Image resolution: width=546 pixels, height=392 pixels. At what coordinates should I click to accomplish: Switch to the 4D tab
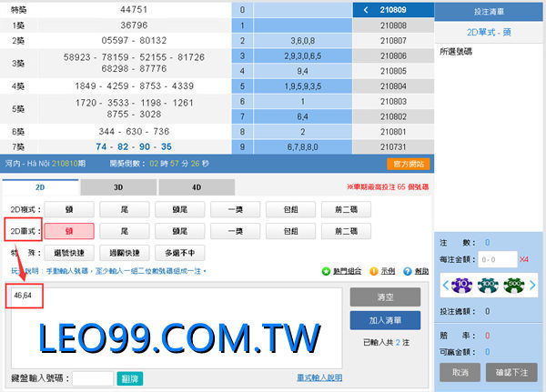pos(197,187)
